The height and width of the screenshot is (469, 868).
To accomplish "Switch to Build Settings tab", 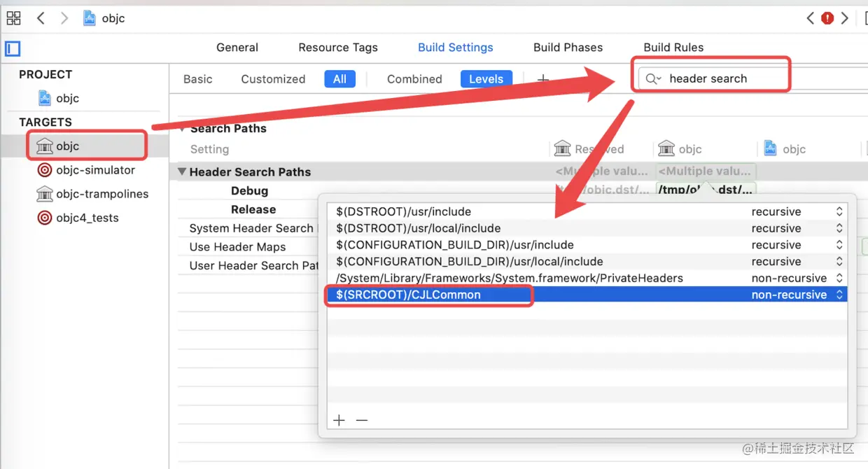I will pyautogui.click(x=456, y=48).
